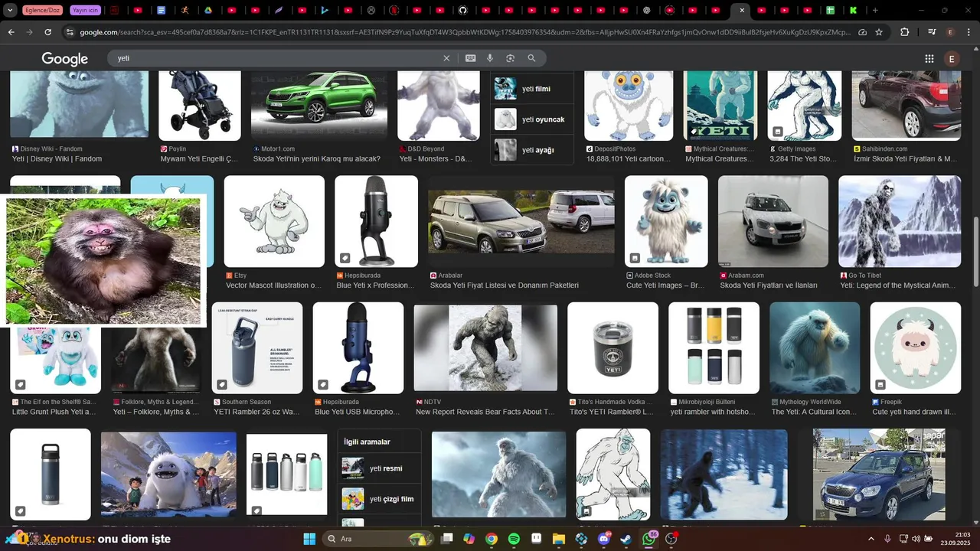
Task: Click the address bar URL
Action: point(465,32)
